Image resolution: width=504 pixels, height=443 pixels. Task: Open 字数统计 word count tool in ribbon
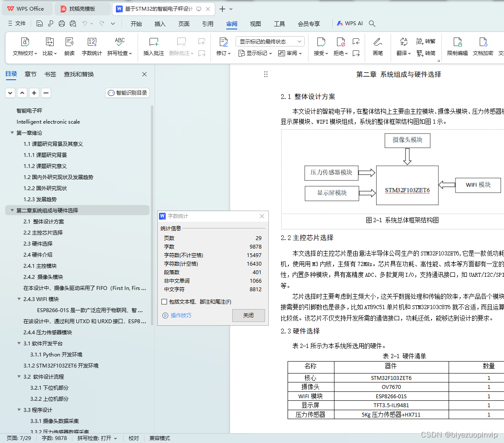pyautogui.click(x=92, y=46)
